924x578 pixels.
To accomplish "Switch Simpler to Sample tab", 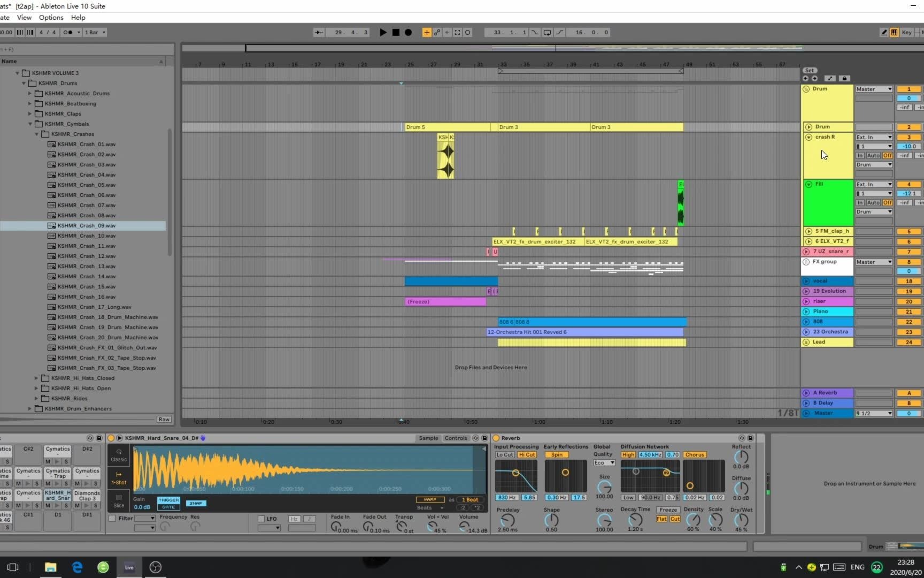I will 428,438.
